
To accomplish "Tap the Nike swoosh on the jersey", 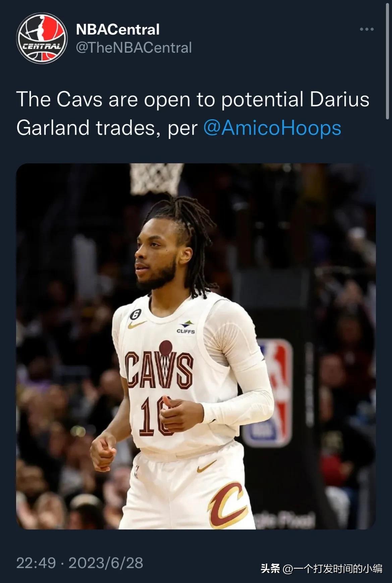I will [x=137, y=325].
